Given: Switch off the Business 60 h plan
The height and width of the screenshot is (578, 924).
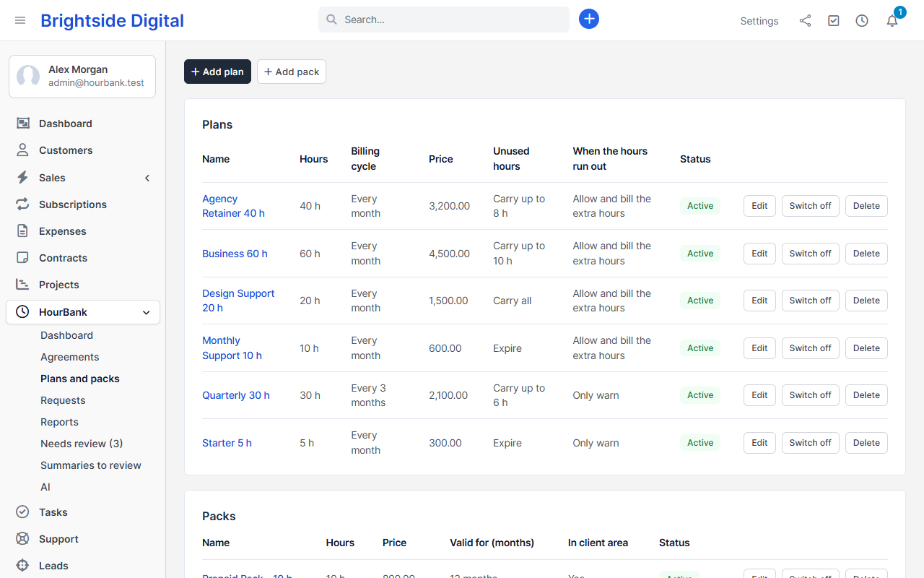Looking at the screenshot, I should coord(811,254).
